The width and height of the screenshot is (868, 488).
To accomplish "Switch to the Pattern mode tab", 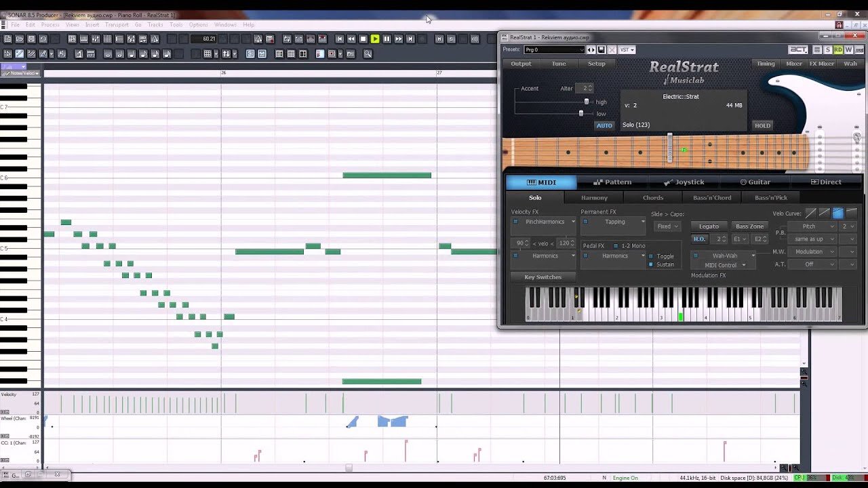I will 612,182.
